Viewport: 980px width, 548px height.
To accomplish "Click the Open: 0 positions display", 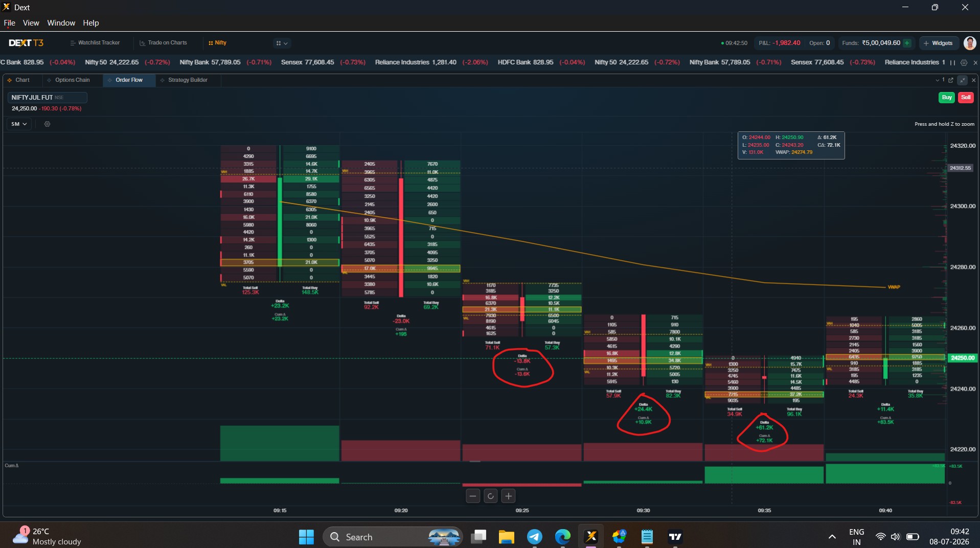I will (x=819, y=43).
